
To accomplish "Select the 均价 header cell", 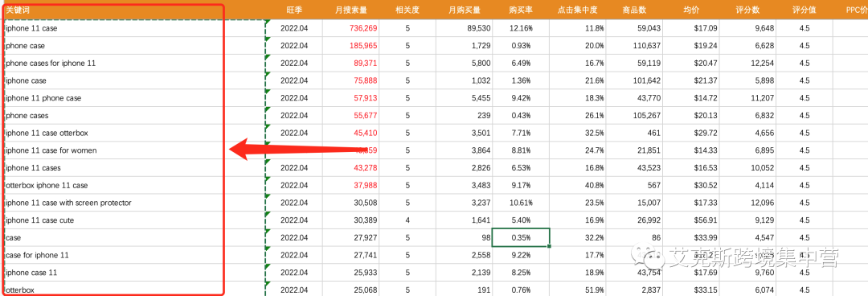I will (x=691, y=10).
